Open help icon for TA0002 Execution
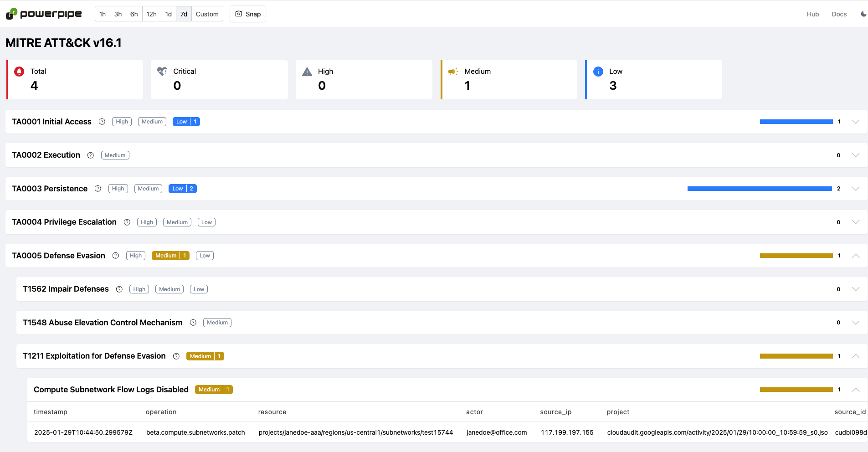Screen dimensions: 868x452 (x=91, y=155)
